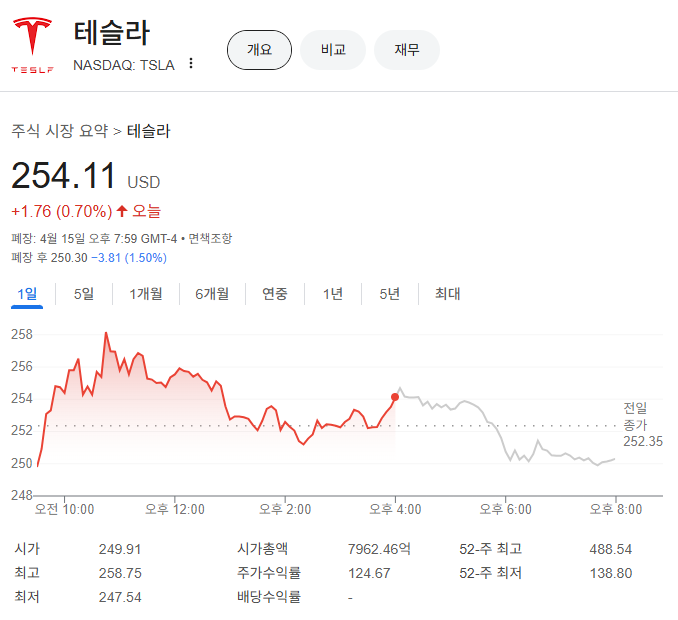Click the 주가수익률 value 124.67
The image size is (678, 620).
[369, 573]
